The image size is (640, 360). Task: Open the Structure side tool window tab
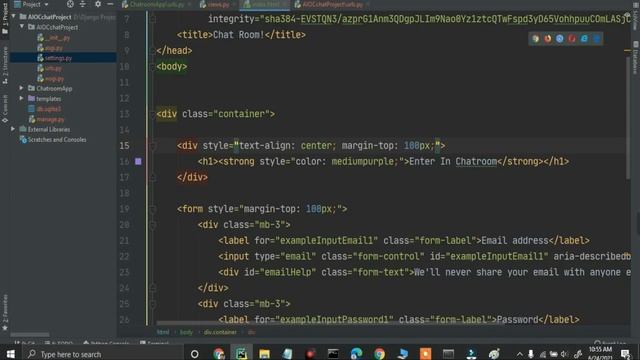(x=5, y=65)
